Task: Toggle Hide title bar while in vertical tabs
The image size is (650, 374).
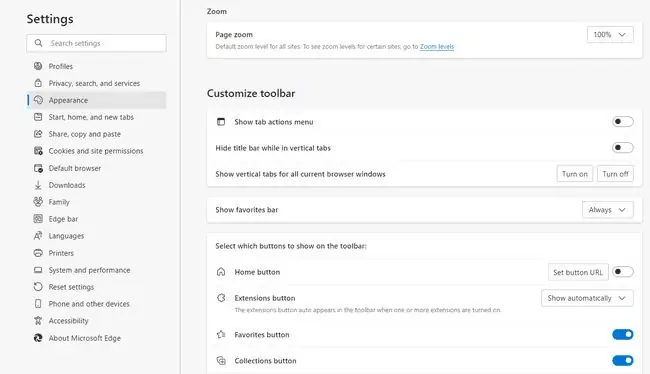Action: [x=623, y=148]
